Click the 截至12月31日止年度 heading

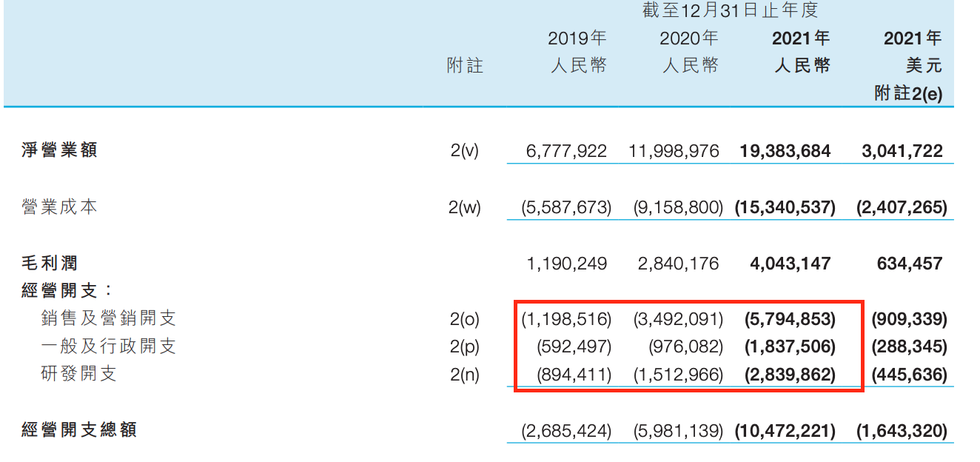[730, 10]
